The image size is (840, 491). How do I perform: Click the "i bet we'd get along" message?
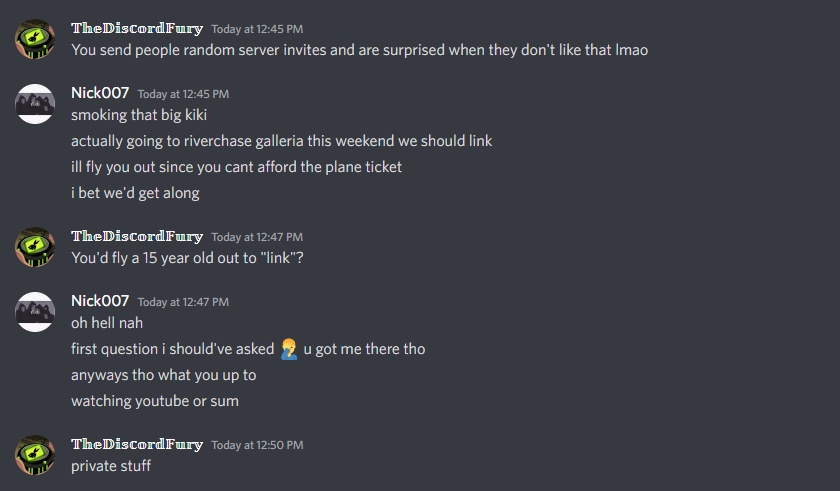pyautogui.click(x=135, y=193)
